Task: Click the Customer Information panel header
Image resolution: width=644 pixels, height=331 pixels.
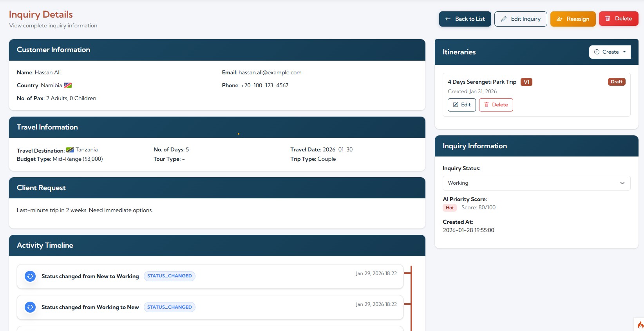Action: click(x=217, y=50)
